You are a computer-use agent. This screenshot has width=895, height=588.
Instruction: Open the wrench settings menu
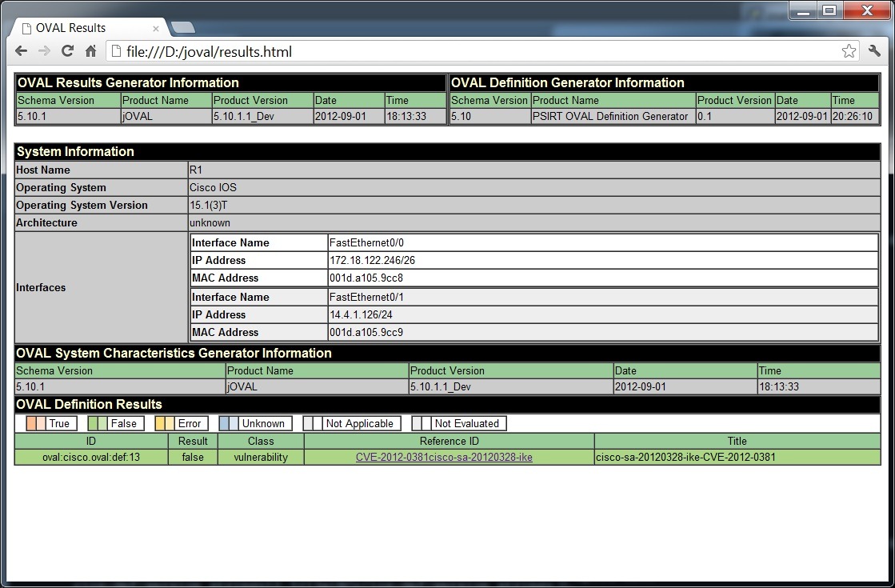[x=874, y=51]
